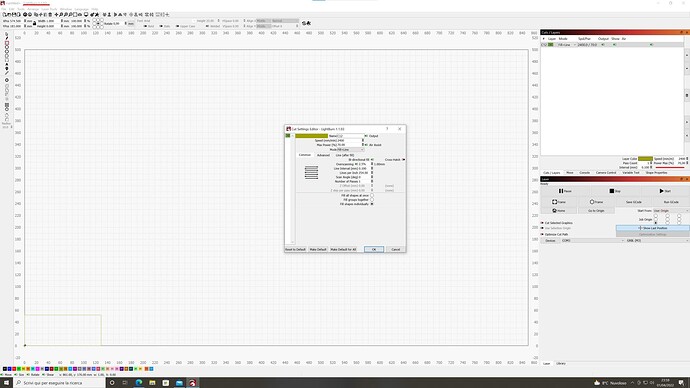690x388 pixels.
Task: Open the Mode Fill+Line dropdown in dialog
Action: (351, 150)
